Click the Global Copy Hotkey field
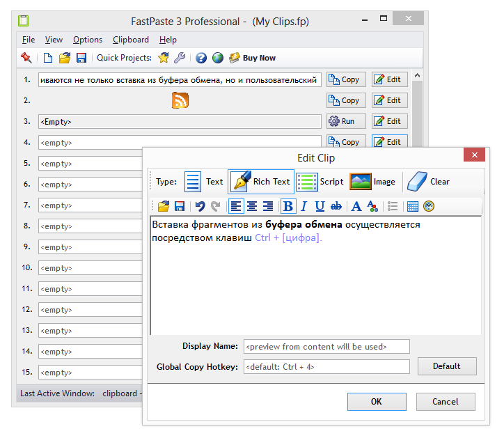This screenshot has height=438, width=504. pyautogui.click(x=326, y=366)
